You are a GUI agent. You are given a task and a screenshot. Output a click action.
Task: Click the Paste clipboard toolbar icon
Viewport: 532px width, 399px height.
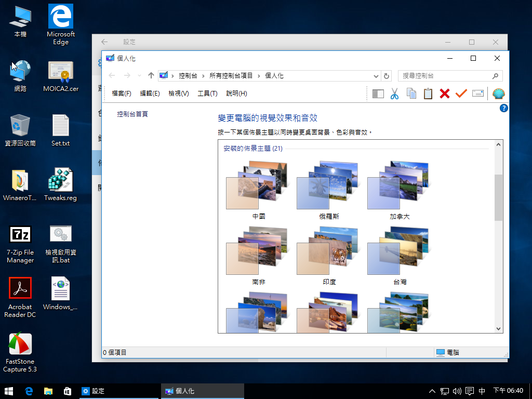coord(428,94)
